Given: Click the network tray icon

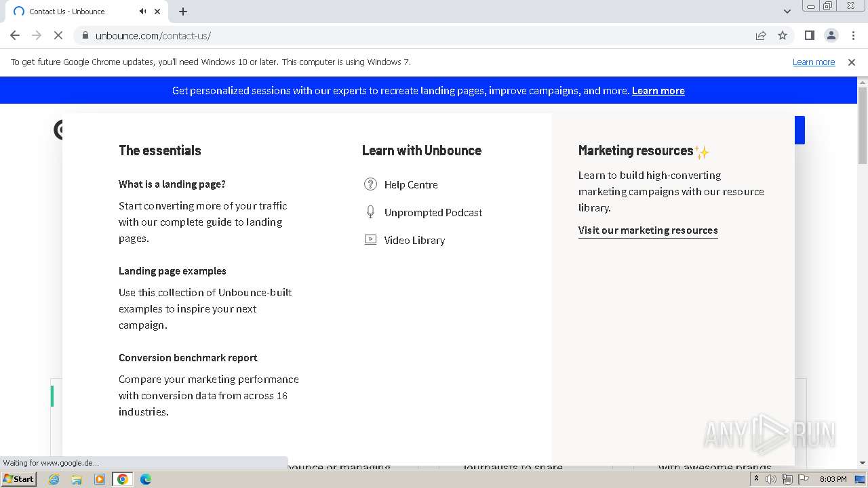Looking at the screenshot, I should [x=787, y=479].
